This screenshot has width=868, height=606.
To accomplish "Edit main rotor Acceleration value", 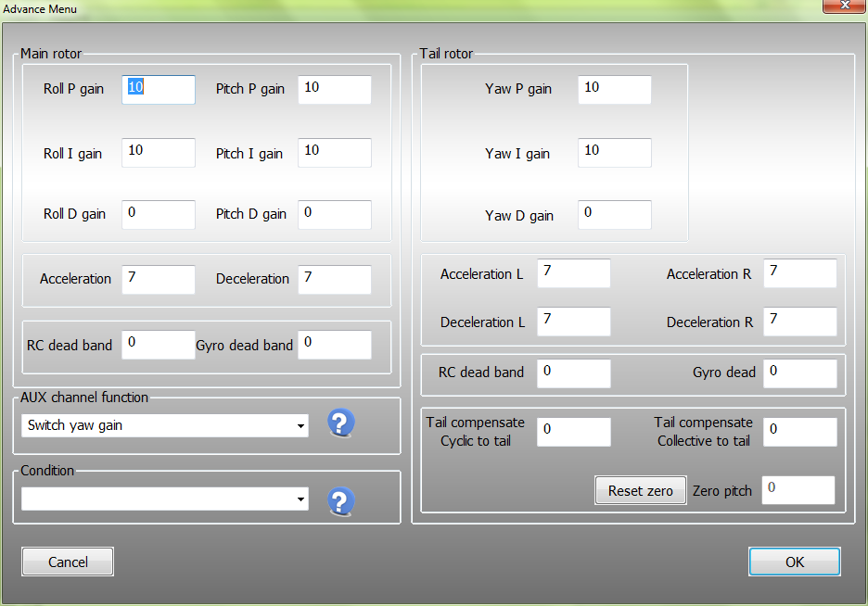I will 159,279.
